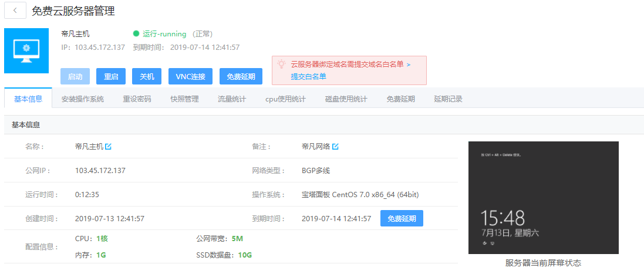
Task: Open 提交白名单 link
Action: click(308, 76)
